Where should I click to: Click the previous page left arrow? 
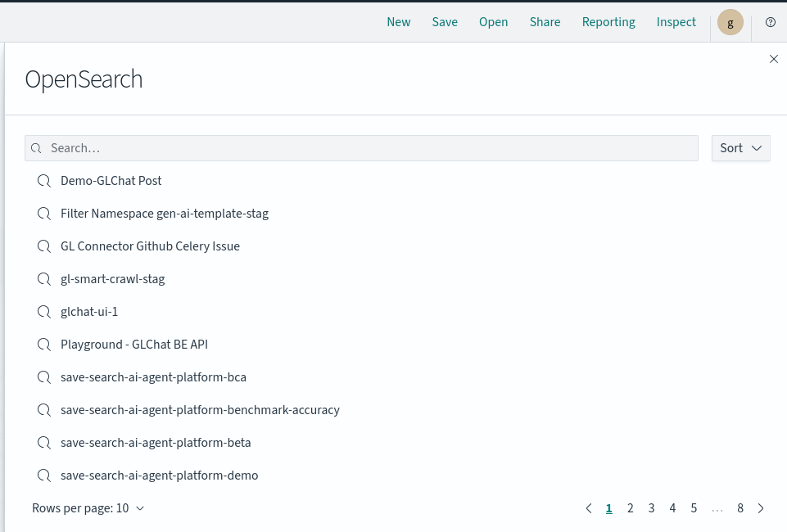pyautogui.click(x=588, y=508)
